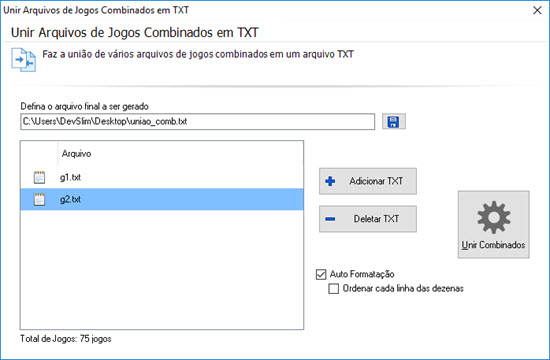
Task: Click the Ordenar cada linha das dezenas label
Action: pos(403,288)
